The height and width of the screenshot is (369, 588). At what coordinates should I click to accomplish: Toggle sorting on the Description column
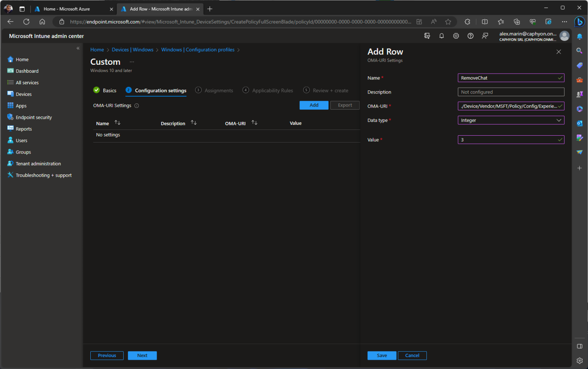point(194,123)
